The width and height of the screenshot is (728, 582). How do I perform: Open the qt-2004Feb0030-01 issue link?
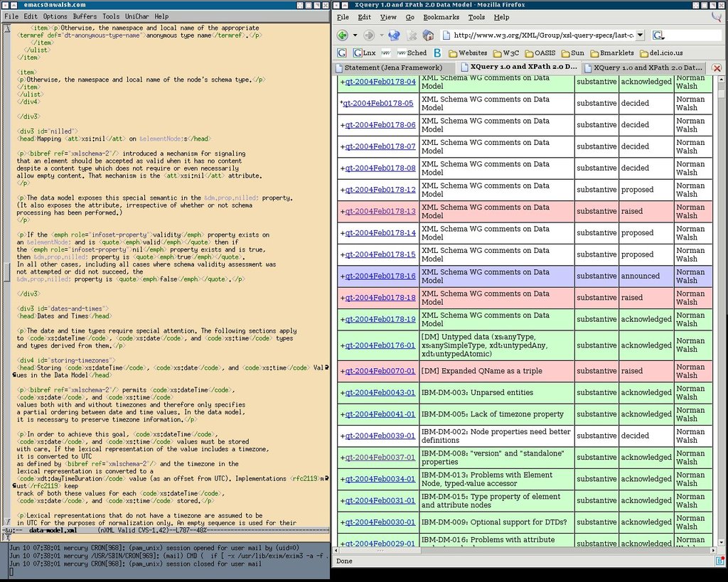[x=380, y=522]
